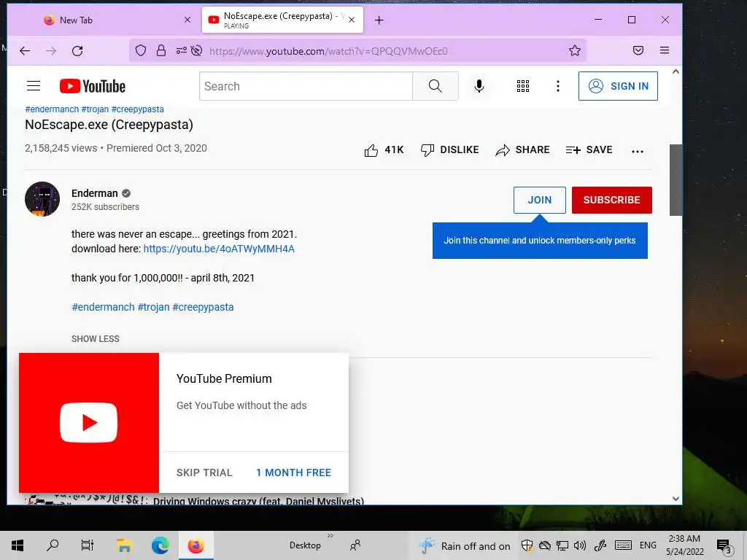Viewport: 747px width, 560px height.
Task: Save page to Pocket
Action: 638,50
